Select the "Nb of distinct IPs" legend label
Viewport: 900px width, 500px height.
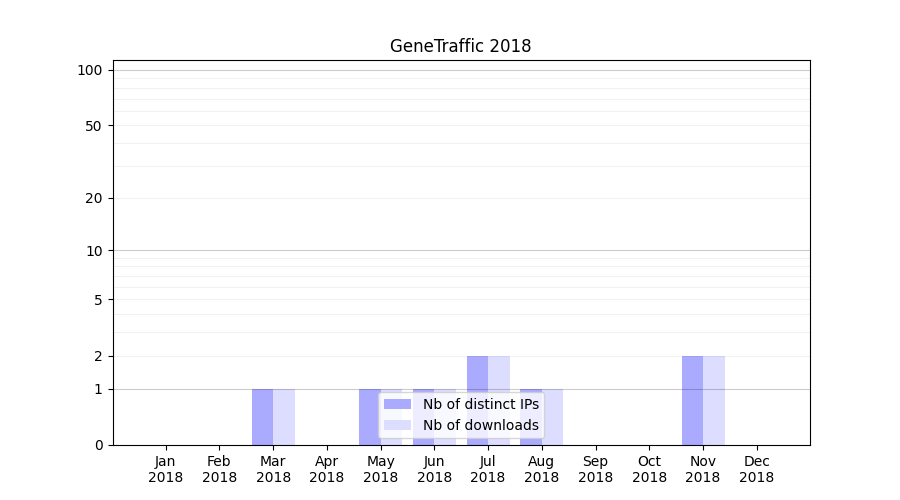pos(480,404)
